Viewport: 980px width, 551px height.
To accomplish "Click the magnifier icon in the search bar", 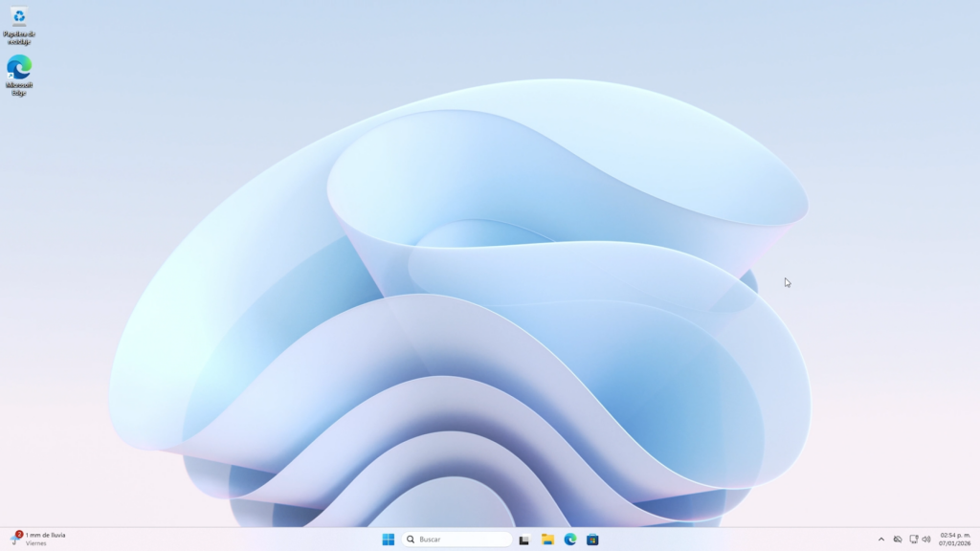I will click(x=411, y=539).
